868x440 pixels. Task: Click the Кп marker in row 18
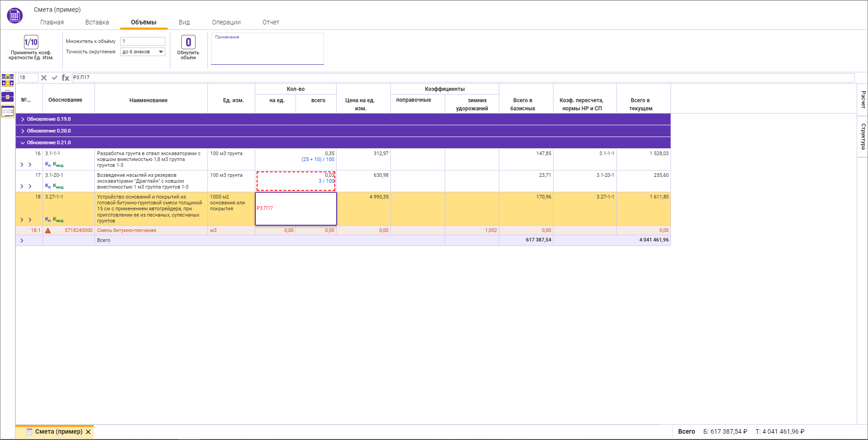click(x=48, y=220)
